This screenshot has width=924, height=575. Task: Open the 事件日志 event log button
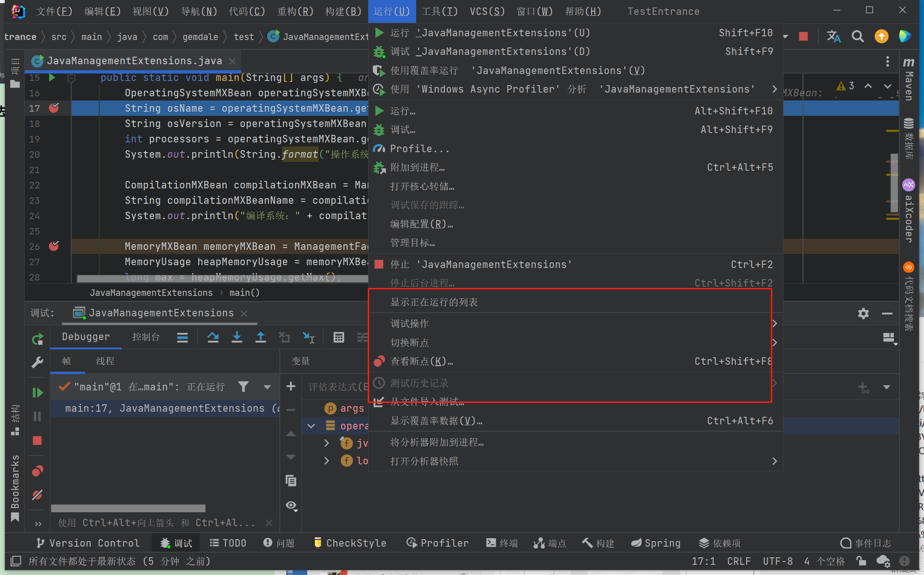865,543
